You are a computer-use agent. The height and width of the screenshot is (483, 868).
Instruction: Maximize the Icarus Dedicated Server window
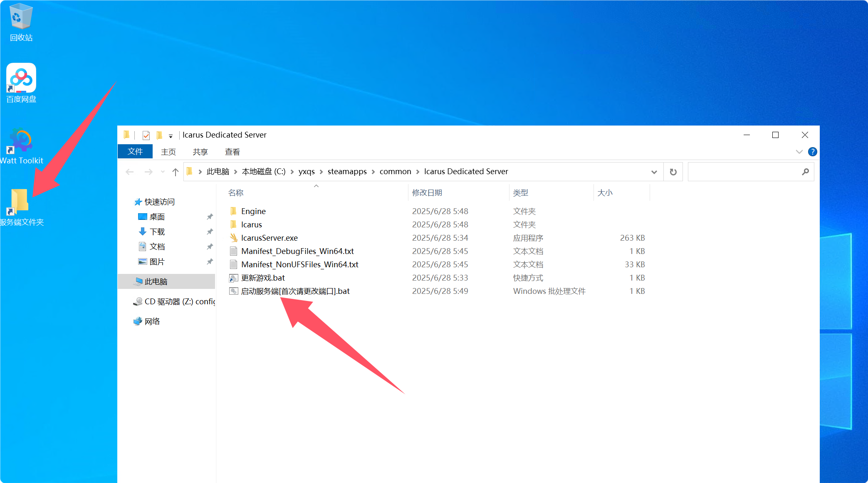pyautogui.click(x=775, y=135)
